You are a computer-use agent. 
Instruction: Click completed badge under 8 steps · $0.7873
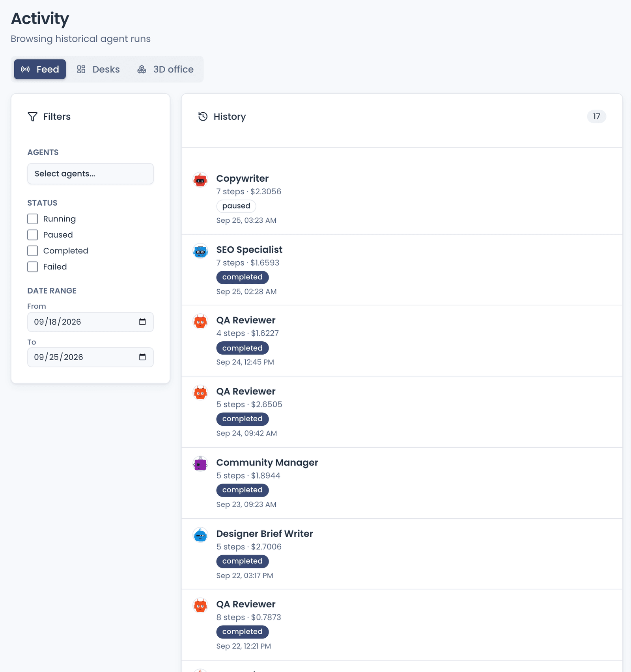[x=243, y=632]
